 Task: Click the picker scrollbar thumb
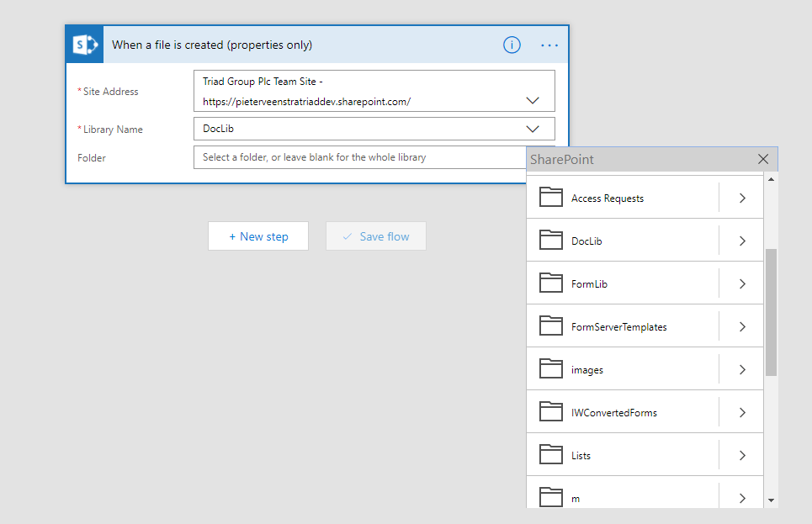(771, 312)
